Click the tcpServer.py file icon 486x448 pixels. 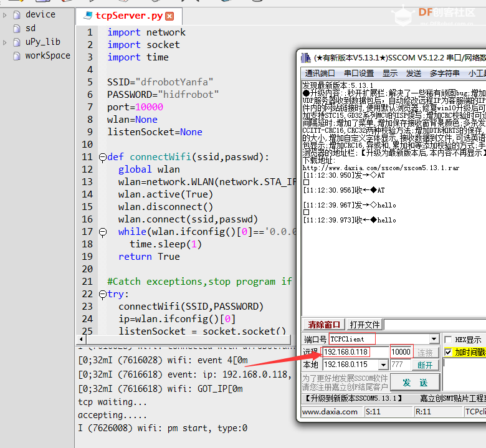pyautogui.click(x=88, y=16)
